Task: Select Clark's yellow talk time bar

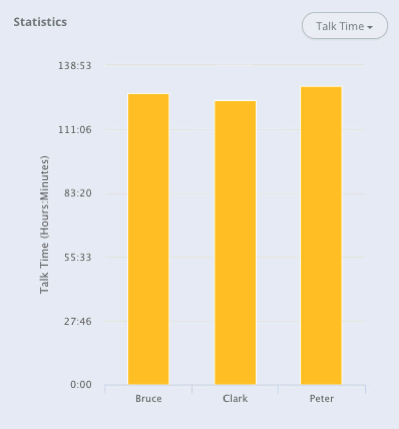Action: [x=235, y=242]
